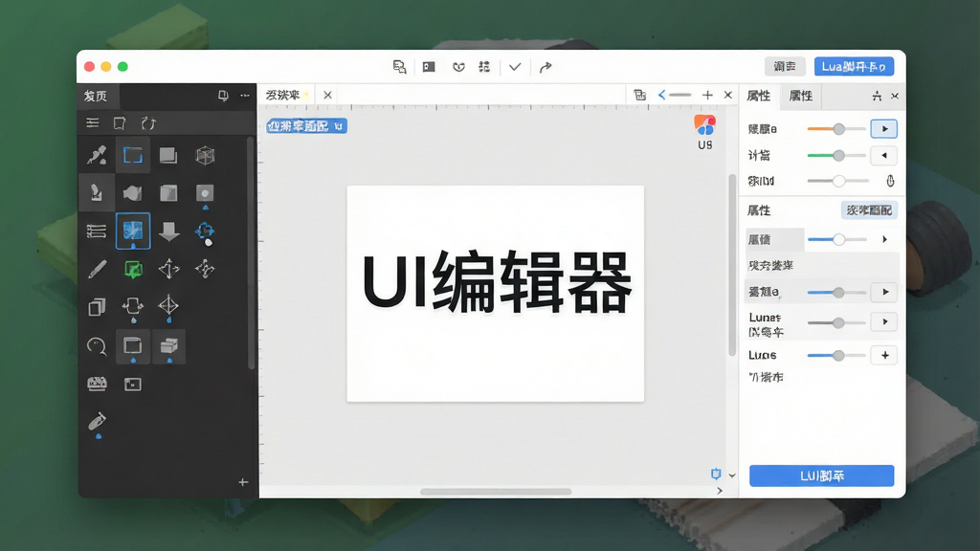Click the blue-outlined play button beside orange slider
The width and height of the screenshot is (980, 551).
(x=883, y=129)
